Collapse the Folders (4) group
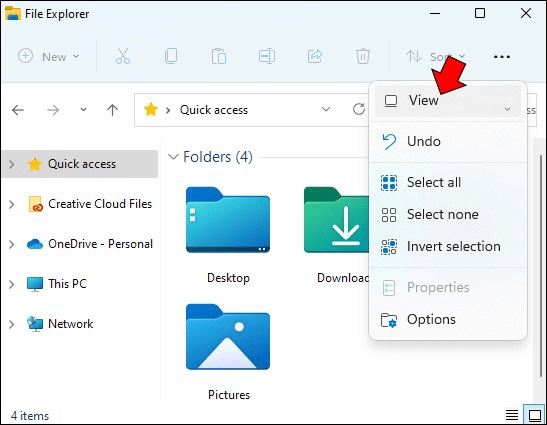 173,157
